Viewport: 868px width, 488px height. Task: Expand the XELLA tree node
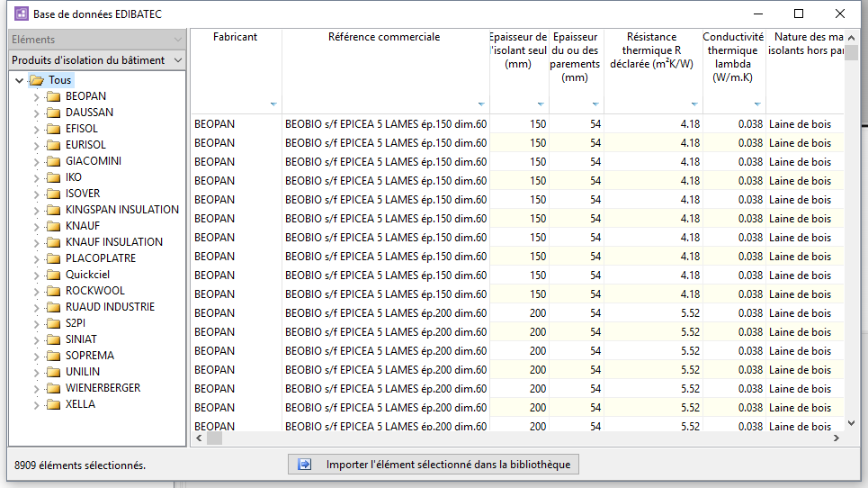point(37,405)
